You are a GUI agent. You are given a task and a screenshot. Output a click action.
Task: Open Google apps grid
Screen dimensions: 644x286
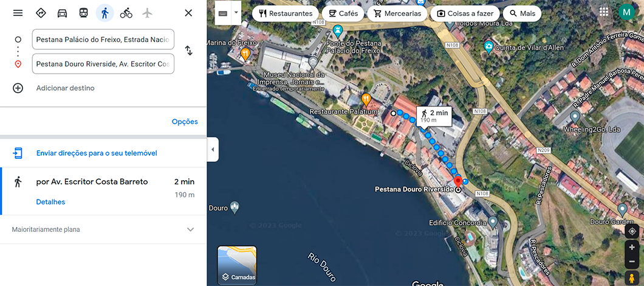click(x=603, y=12)
